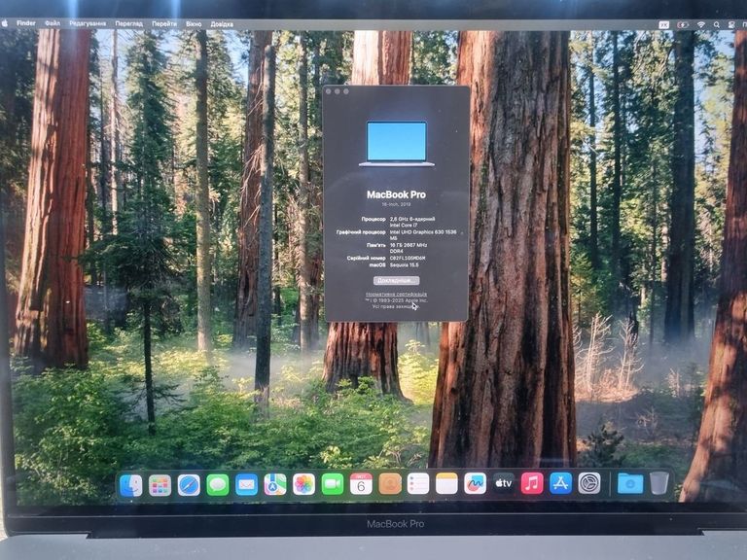The image size is (747, 560).
Task: Start FaceTime from the Dock
Action: (332, 485)
